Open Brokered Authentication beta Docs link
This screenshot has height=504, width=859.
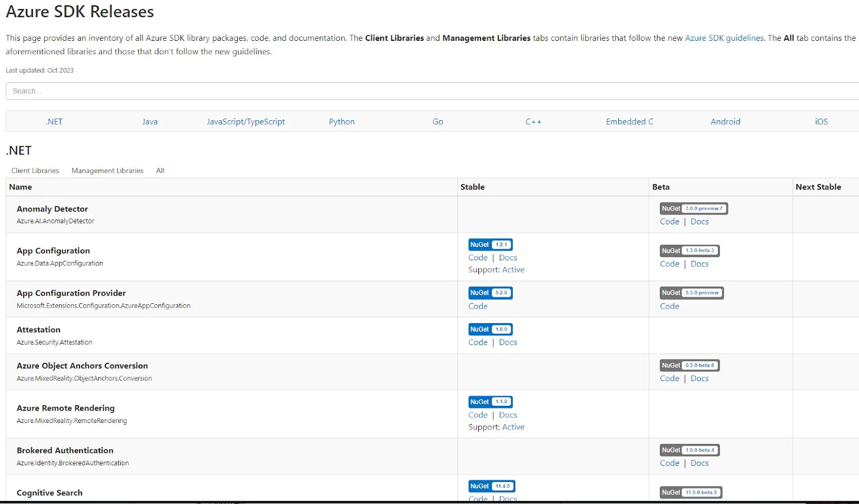(x=700, y=463)
